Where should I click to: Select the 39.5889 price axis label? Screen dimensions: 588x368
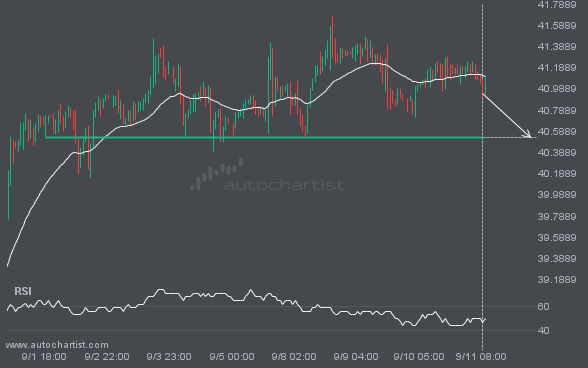(x=557, y=237)
